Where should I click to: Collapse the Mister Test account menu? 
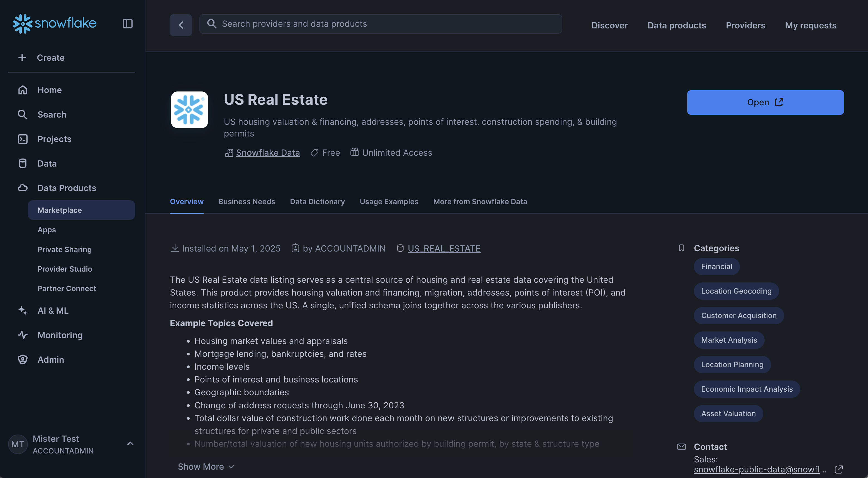point(130,444)
